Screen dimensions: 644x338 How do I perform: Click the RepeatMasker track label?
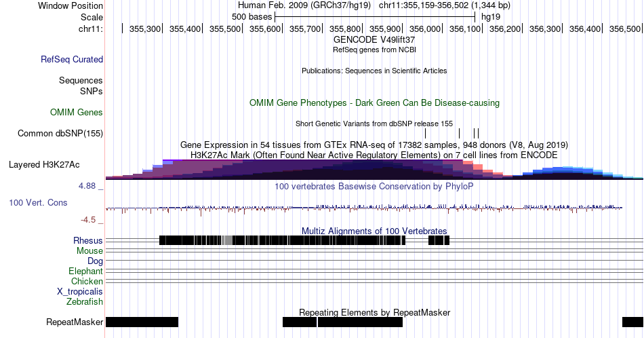point(75,322)
